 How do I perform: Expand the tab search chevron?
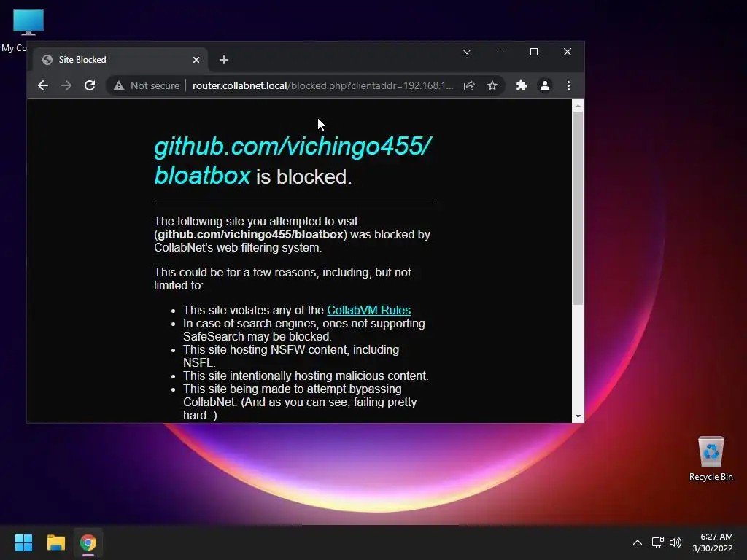point(467,52)
